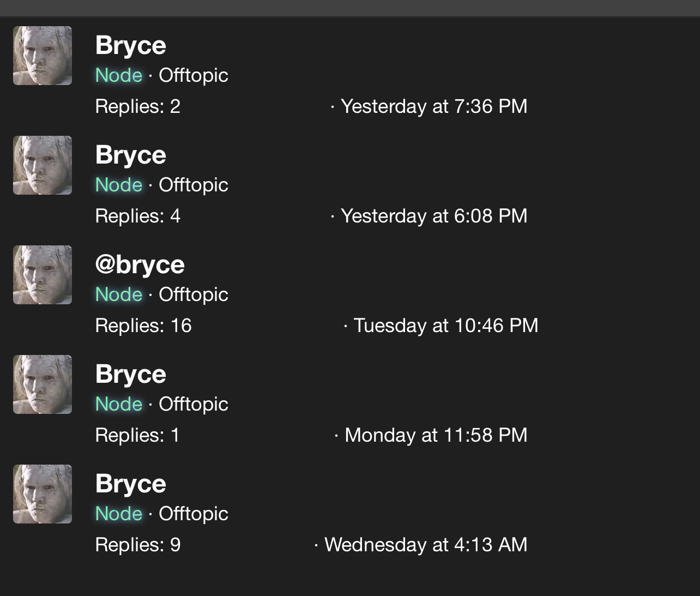
Task: Click Node link under the @bryce thread
Action: (x=118, y=294)
